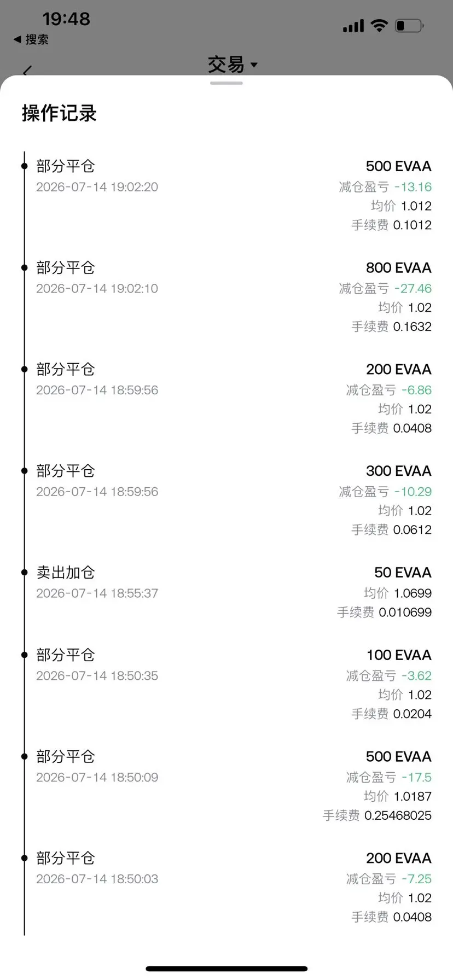Tap the battery status icon
Viewport: 453px width, 980px height.
click(409, 25)
